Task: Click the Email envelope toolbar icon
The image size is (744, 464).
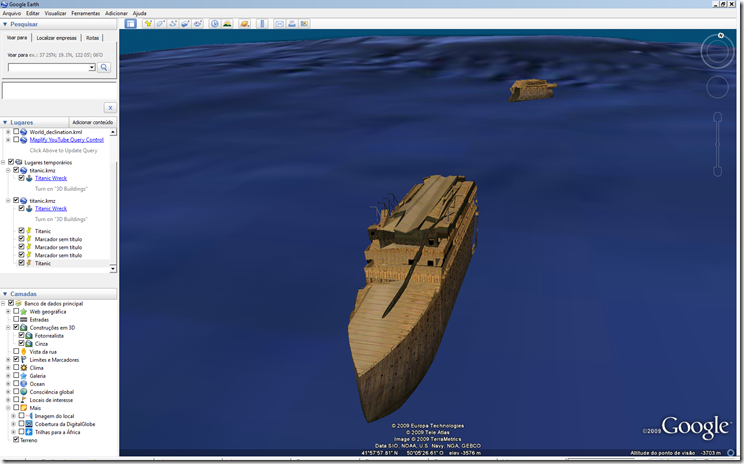Action: tap(279, 24)
